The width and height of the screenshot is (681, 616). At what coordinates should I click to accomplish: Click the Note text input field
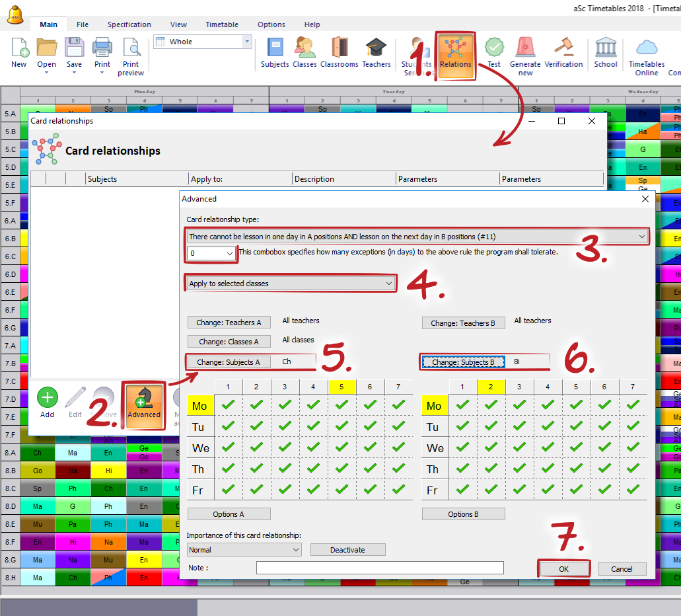380,568
